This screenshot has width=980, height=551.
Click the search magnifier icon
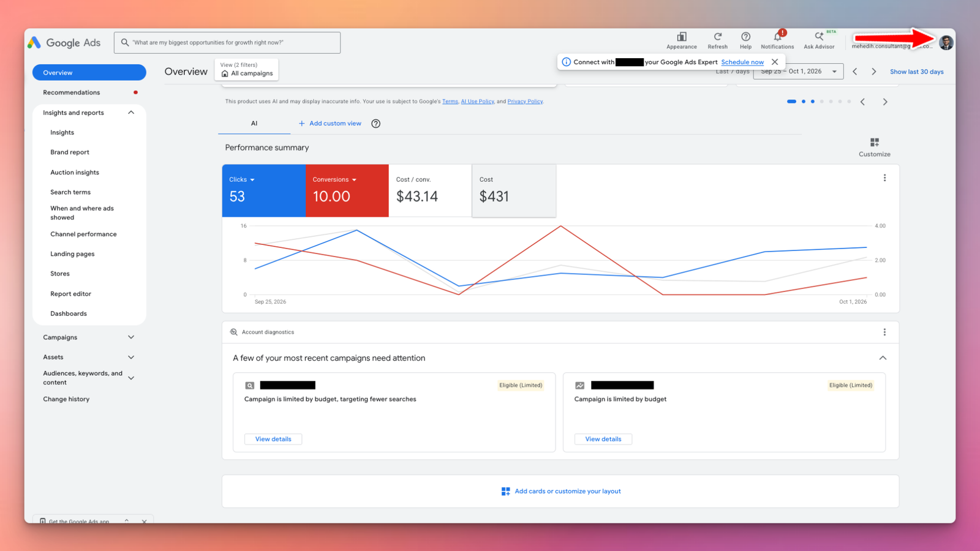125,42
